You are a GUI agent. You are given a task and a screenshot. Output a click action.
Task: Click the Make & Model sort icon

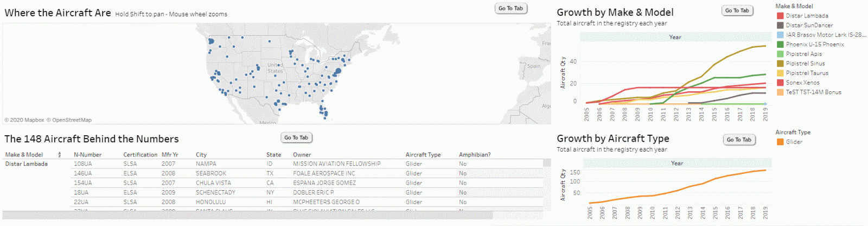60,155
